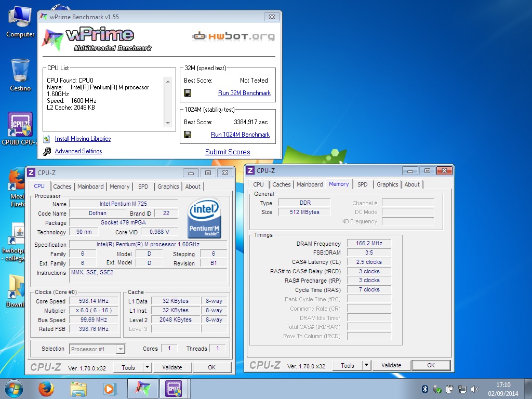Viewport: 532px width, 399px height.
Task: Open Graphics tab in left CPU-Z window
Action: 168,187
